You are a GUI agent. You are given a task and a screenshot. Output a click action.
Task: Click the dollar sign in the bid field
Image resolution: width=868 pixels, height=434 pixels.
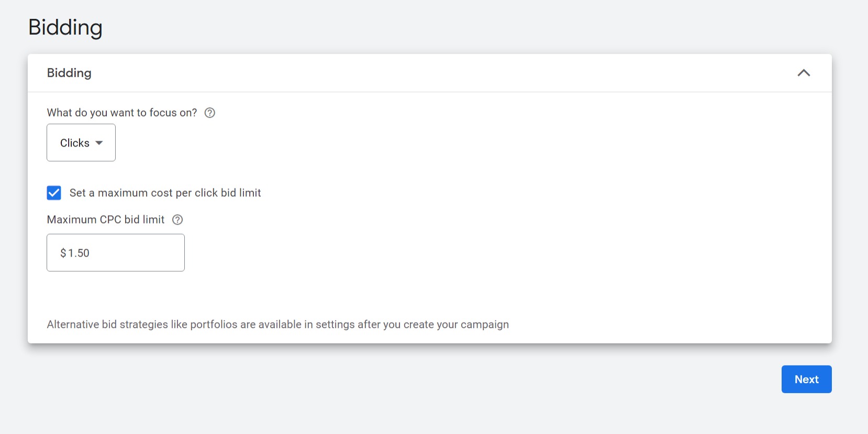(x=63, y=253)
